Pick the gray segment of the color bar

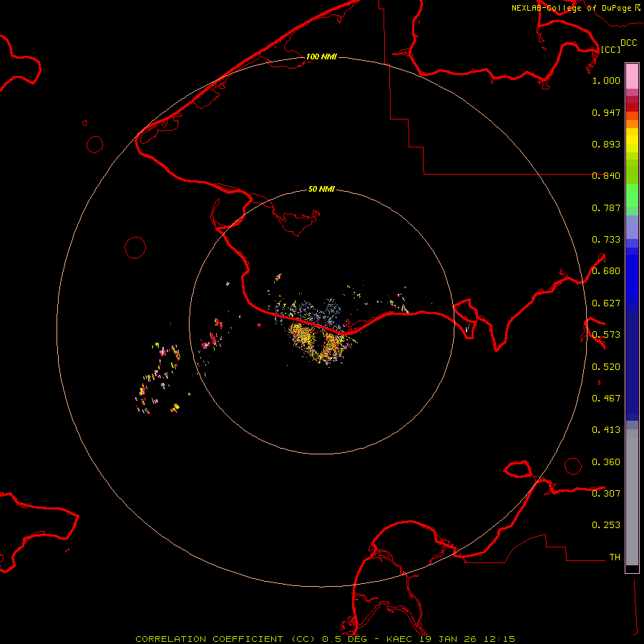[x=632, y=494]
